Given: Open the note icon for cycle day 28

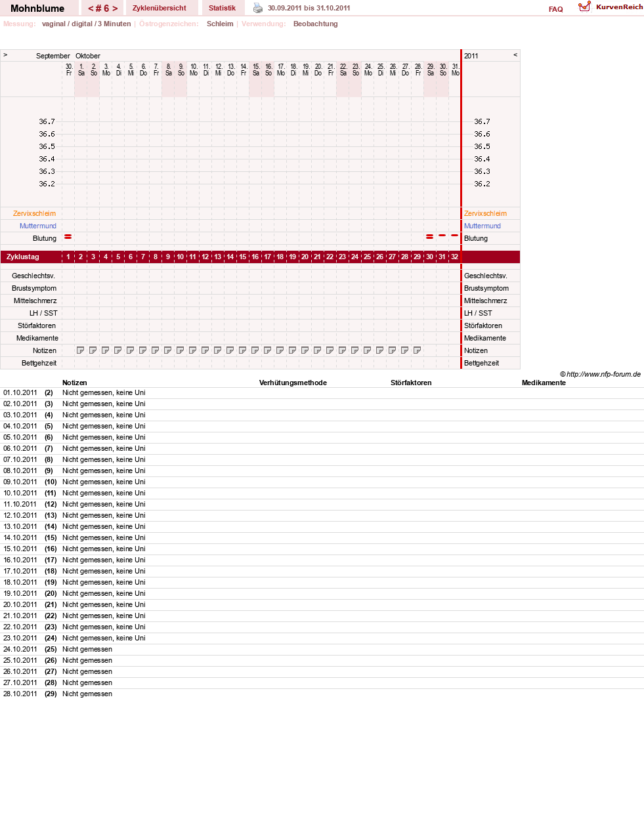Looking at the screenshot, I should tap(405, 350).
